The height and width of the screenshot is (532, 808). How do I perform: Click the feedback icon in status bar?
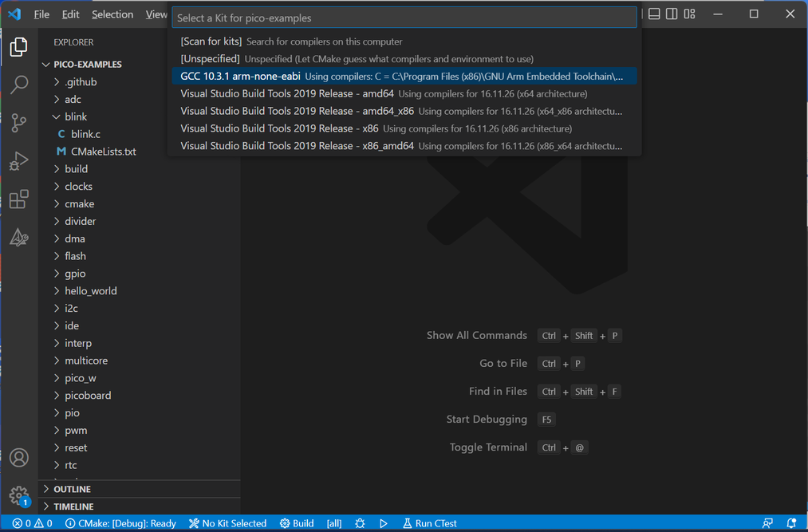click(768, 523)
